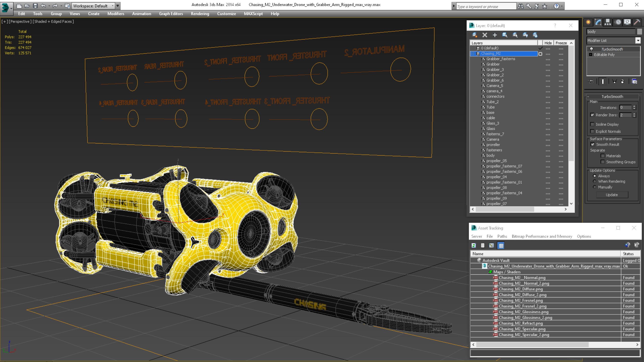
Task: Click the Help question mark icon in title bar
Action: tap(556, 6)
